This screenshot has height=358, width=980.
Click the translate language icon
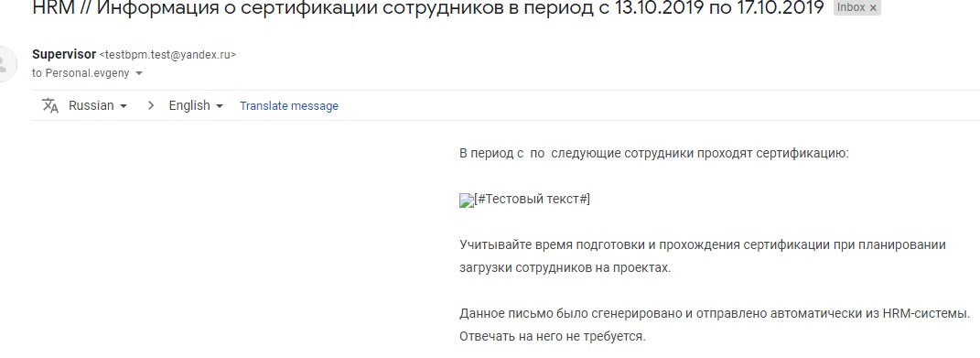tap(50, 106)
